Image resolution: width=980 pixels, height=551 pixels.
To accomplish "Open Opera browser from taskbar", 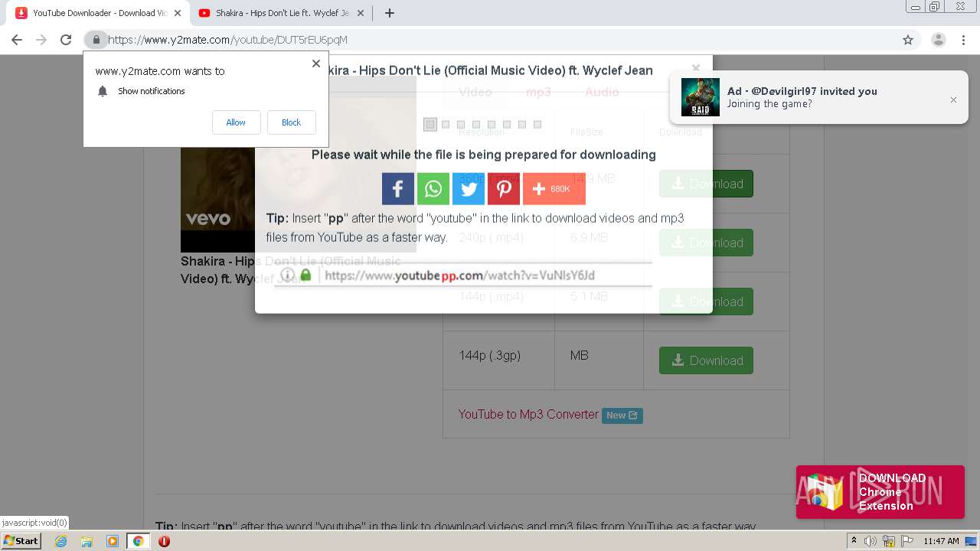I will [x=164, y=541].
